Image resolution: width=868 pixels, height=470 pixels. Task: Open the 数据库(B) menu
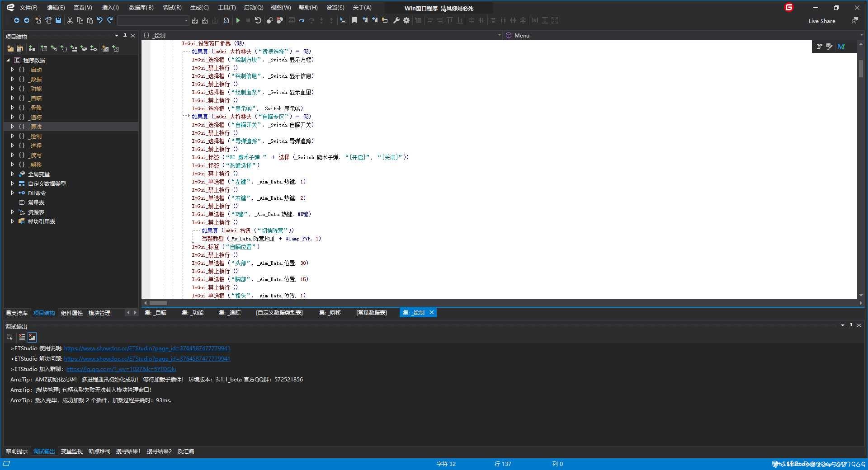pyautogui.click(x=142, y=8)
